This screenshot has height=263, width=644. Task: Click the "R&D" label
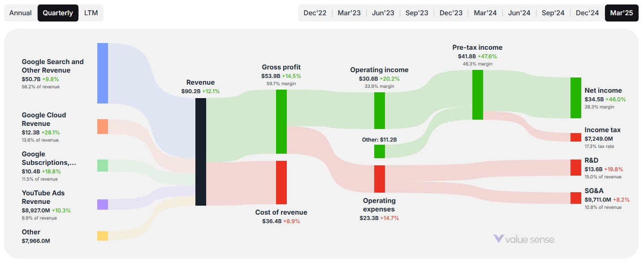point(592,160)
